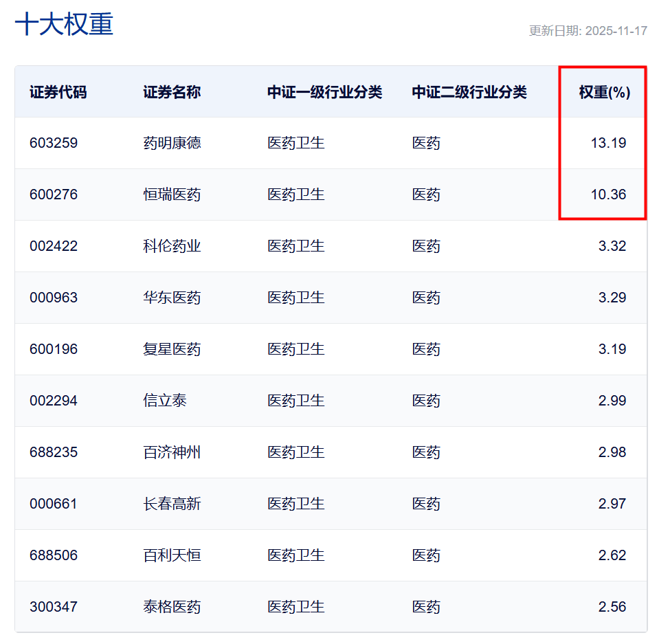Click weight value 2.99
Screen dimensions: 659x644
(612, 401)
